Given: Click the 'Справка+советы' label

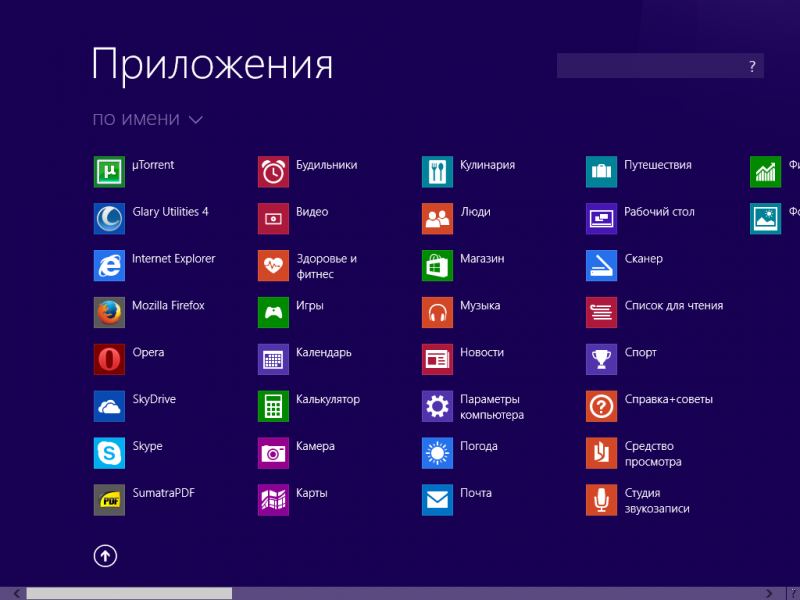Looking at the screenshot, I should [669, 399].
